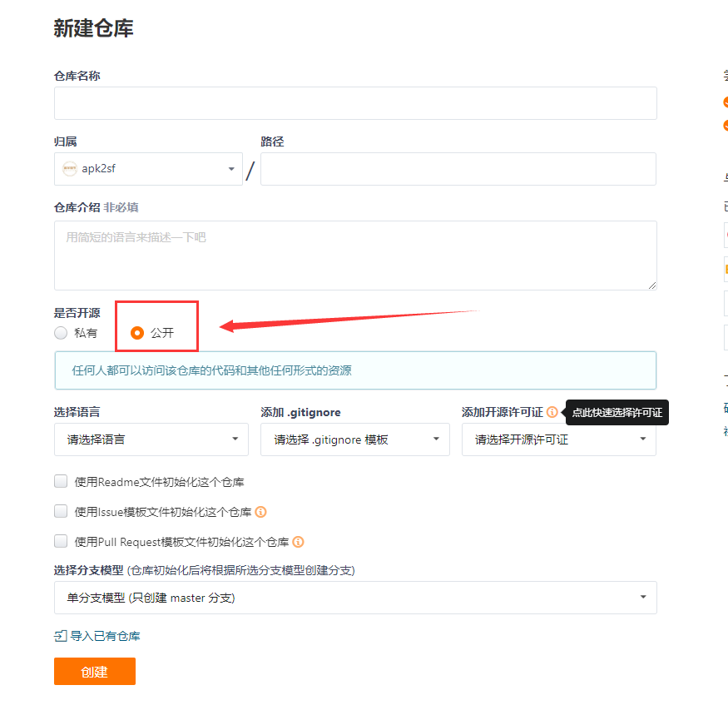The width and height of the screenshot is (728, 710).
Task: Click the orange 创建 button
Action: point(95,672)
